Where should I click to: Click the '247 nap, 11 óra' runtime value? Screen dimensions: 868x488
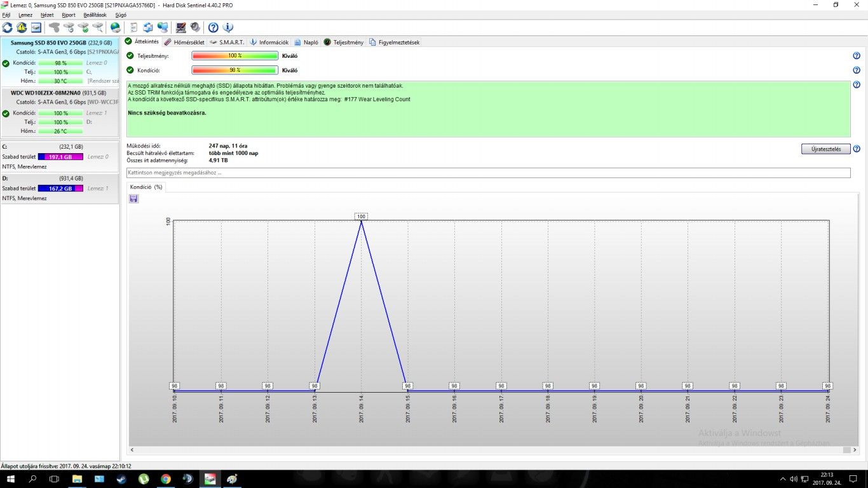(228, 146)
